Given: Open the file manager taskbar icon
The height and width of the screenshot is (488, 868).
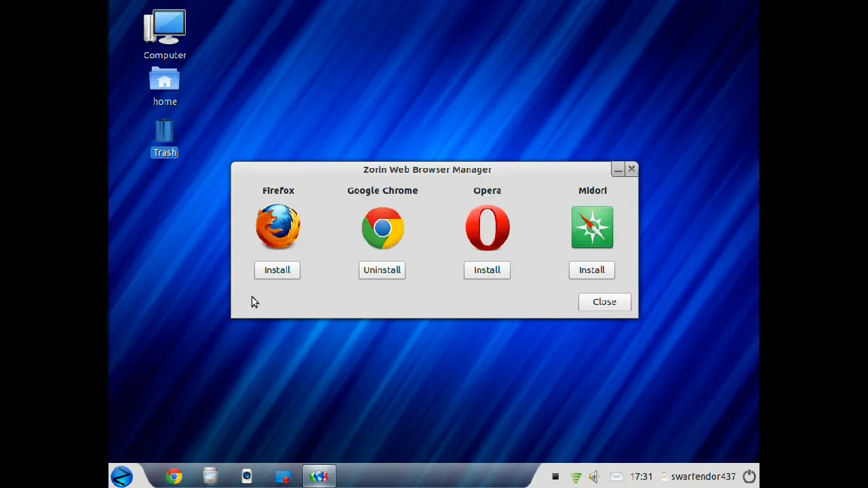Looking at the screenshot, I should [x=211, y=476].
